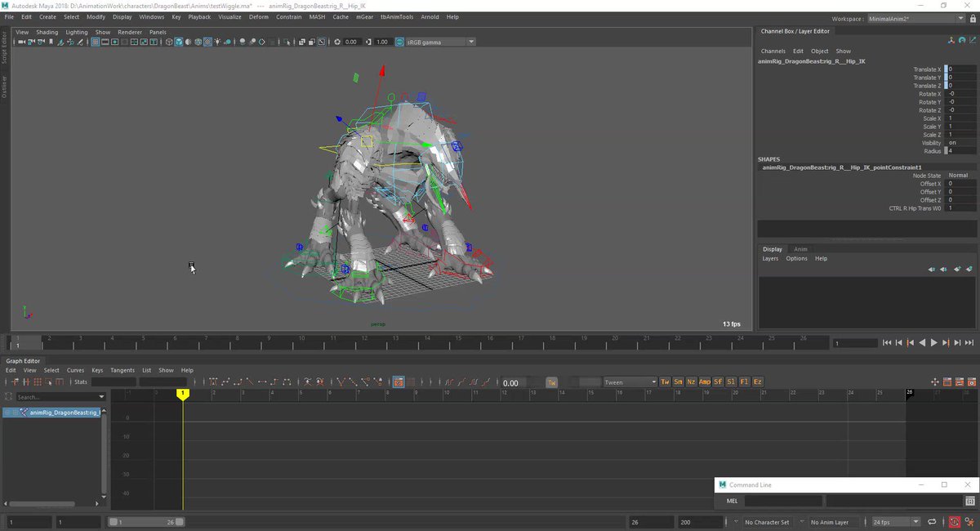Open the Tween mode dropdown
The height and width of the screenshot is (531, 980).
630,382
